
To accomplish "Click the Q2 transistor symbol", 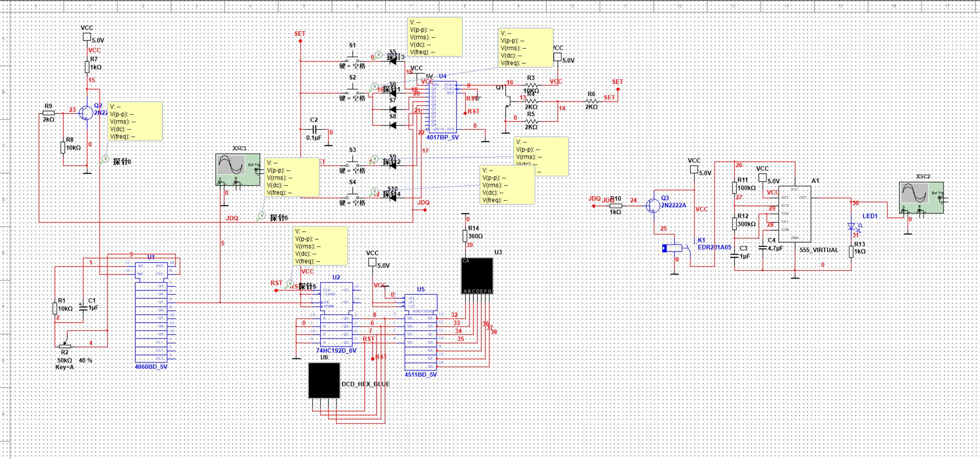I will point(86,113).
